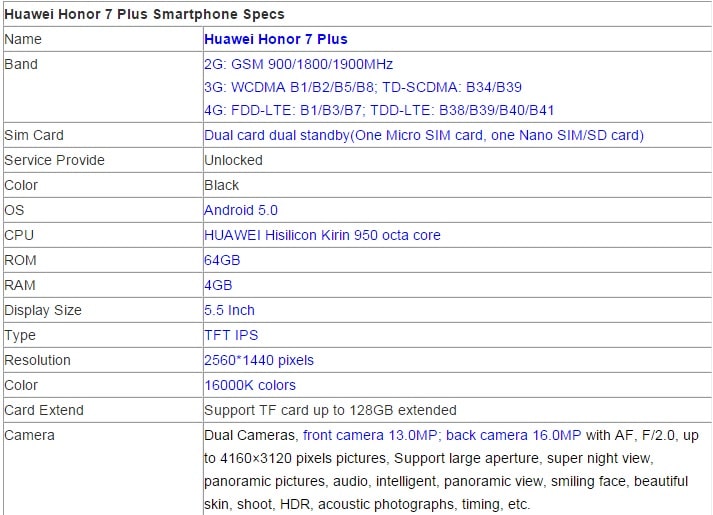Screen dimensions: 713x515
Task: Click the HUAWEI Hisilicon Kirin 950 link
Action: coord(322,235)
